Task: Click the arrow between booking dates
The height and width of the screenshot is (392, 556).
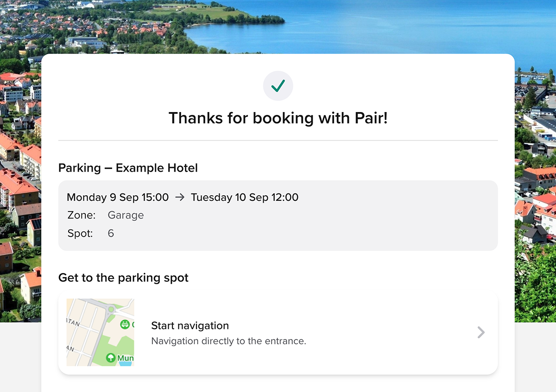Action: pyautogui.click(x=180, y=197)
